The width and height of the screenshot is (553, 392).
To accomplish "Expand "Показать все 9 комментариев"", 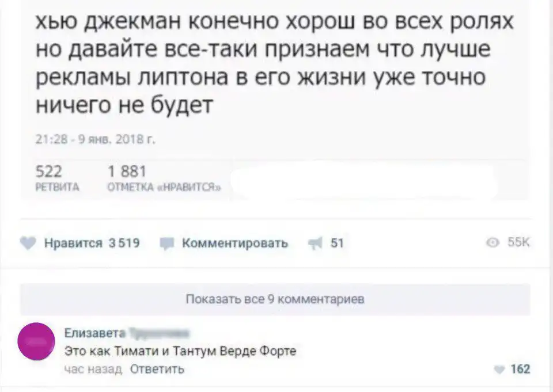I will point(275,299).
